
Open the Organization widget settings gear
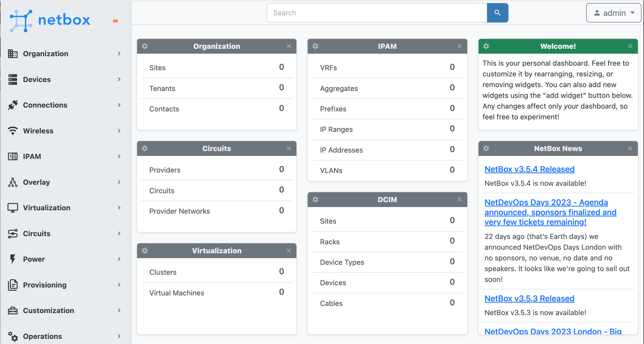[x=145, y=46]
